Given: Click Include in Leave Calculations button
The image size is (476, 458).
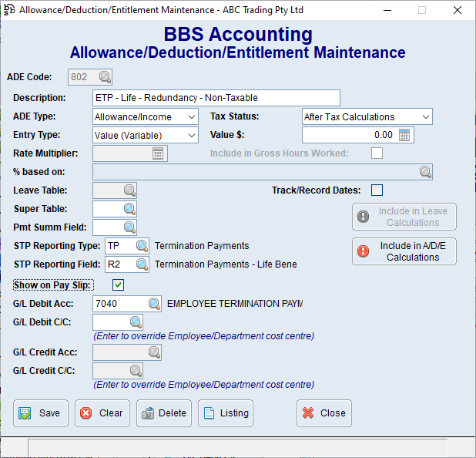Looking at the screenshot, I should coord(404,217).
